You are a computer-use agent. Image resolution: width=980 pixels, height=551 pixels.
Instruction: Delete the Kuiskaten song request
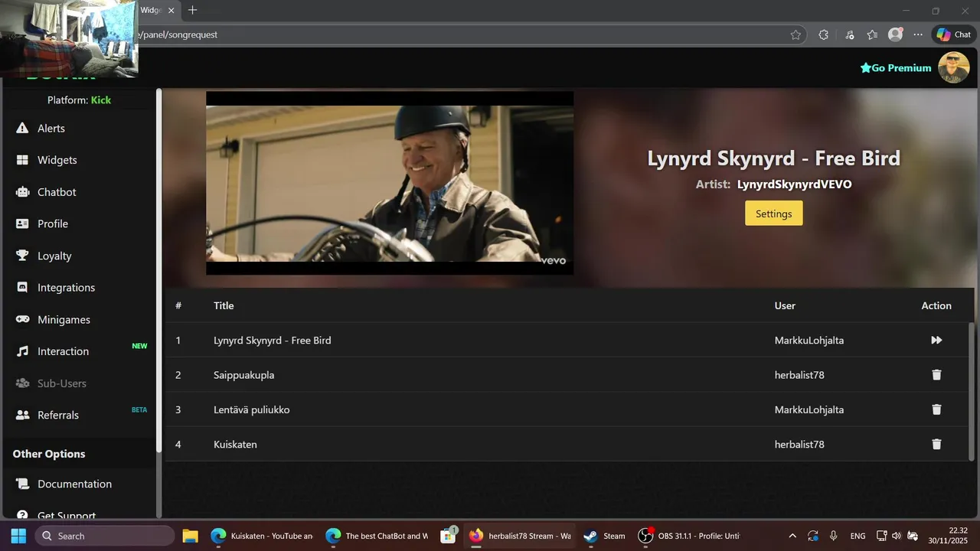pyautogui.click(x=936, y=444)
